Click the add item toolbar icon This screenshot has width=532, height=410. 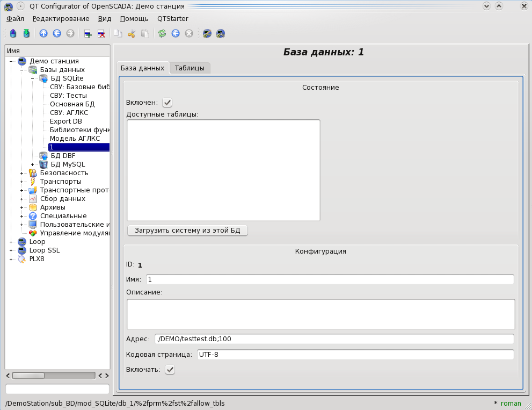tap(88, 33)
